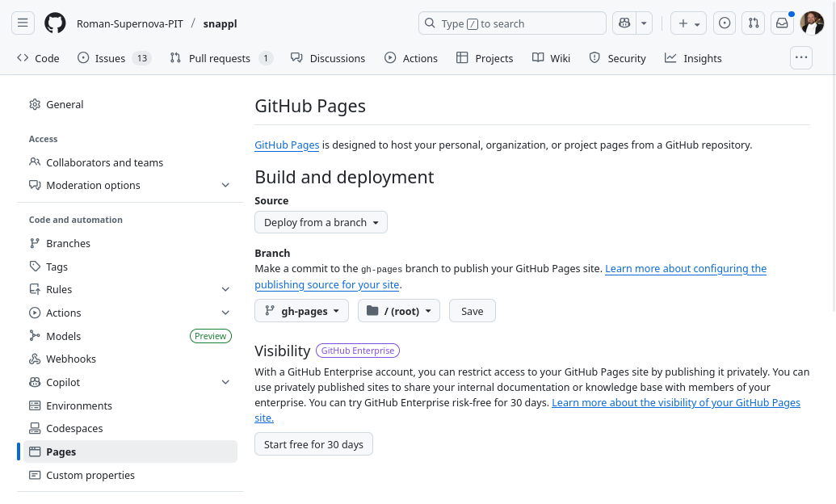
Task: Click the Custom properties icon
Action: point(35,475)
